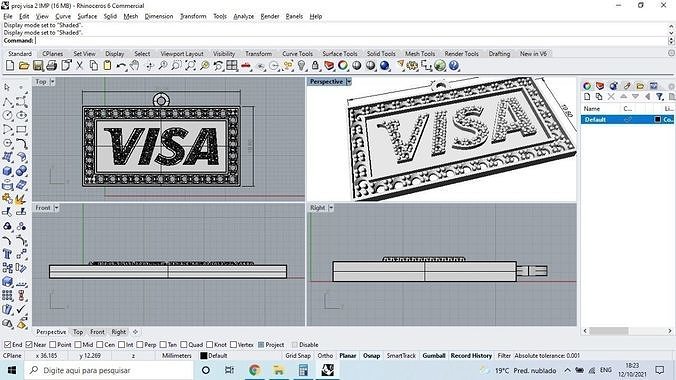This screenshot has width=676, height=380.
Task: Click the Layers panel horizontal scrollbar
Action: pyautogui.click(x=609, y=331)
